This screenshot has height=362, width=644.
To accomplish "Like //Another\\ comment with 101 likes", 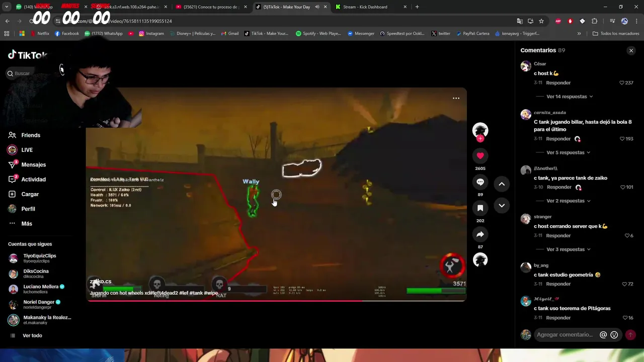I will 622,187.
